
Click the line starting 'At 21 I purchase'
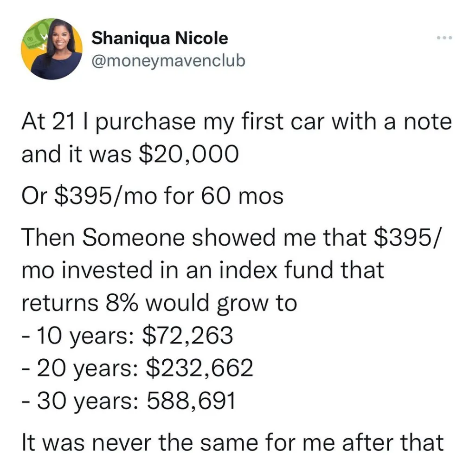tap(236, 123)
